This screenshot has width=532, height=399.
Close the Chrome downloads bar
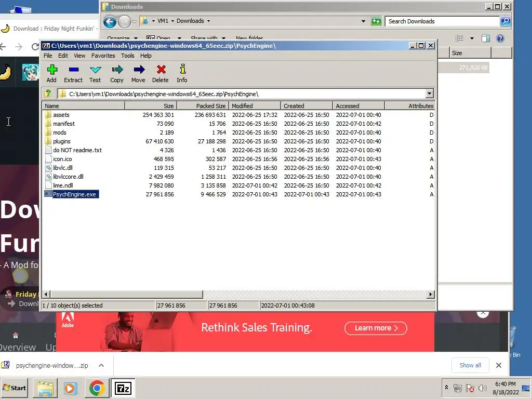click(498, 365)
